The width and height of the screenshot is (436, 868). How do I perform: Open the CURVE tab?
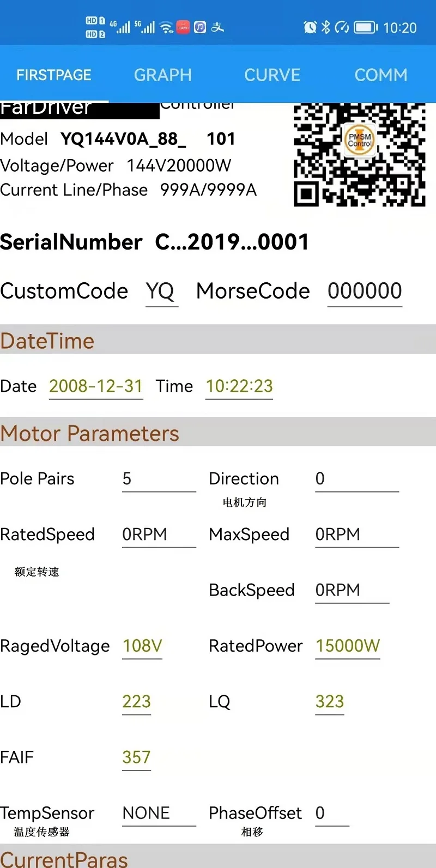pyautogui.click(x=272, y=75)
